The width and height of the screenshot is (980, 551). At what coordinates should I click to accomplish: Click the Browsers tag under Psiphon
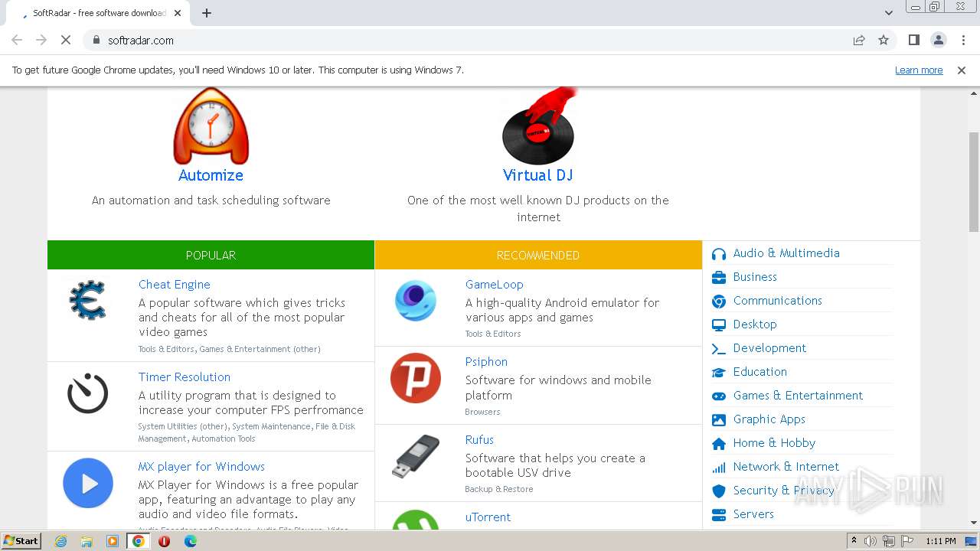point(482,412)
